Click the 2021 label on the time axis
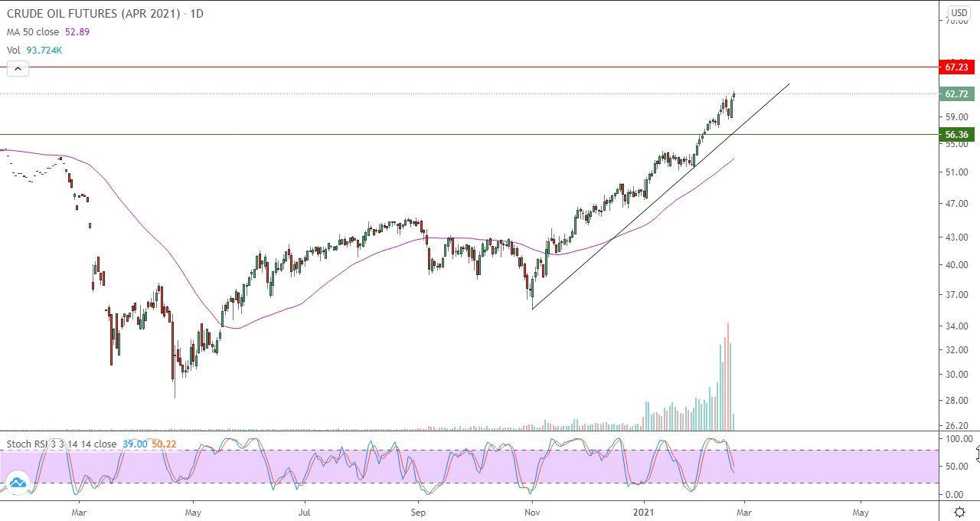 pos(645,511)
